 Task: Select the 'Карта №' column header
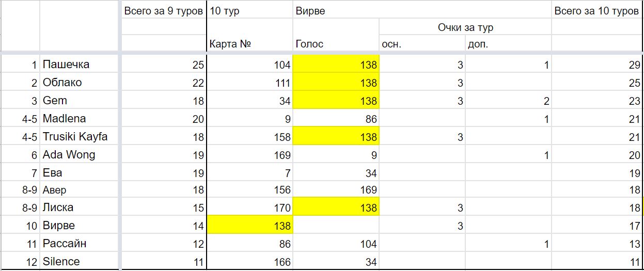[x=250, y=44]
